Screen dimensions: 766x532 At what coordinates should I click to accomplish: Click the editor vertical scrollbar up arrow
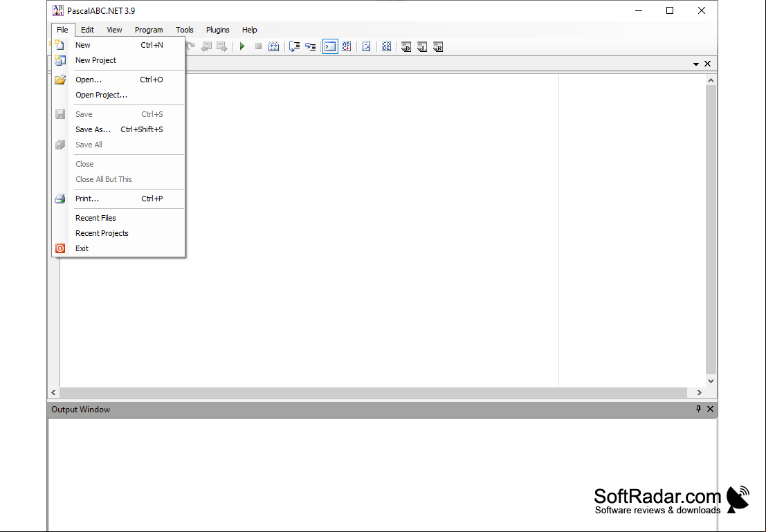tap(711, 80)
